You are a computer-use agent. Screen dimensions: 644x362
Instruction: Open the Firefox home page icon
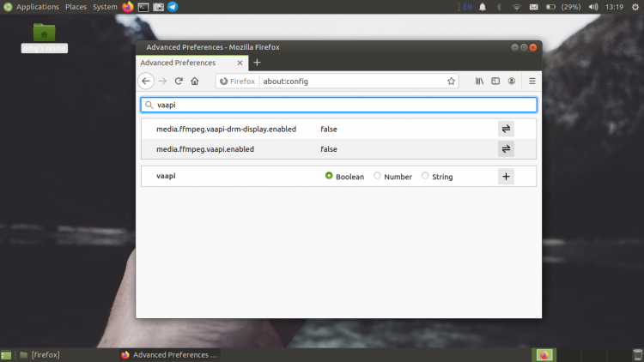[x=195, y=81]
